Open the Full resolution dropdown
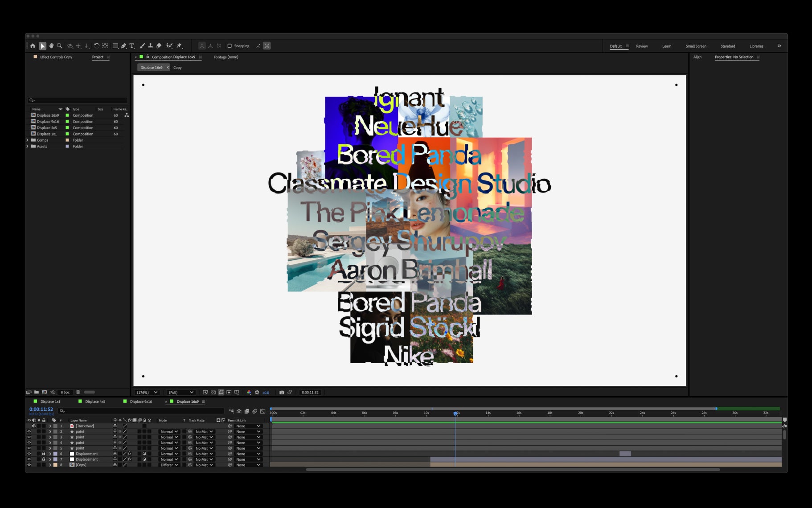 point(181,393)
